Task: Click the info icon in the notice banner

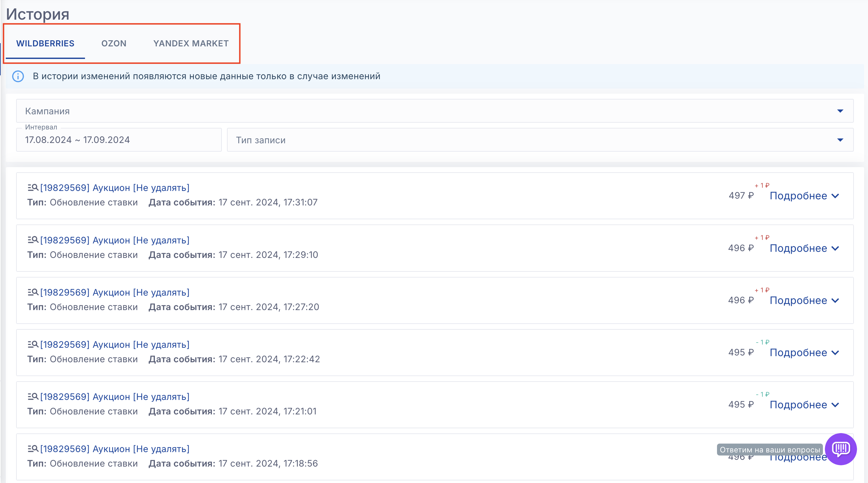Action: click(x=18, y=76)
